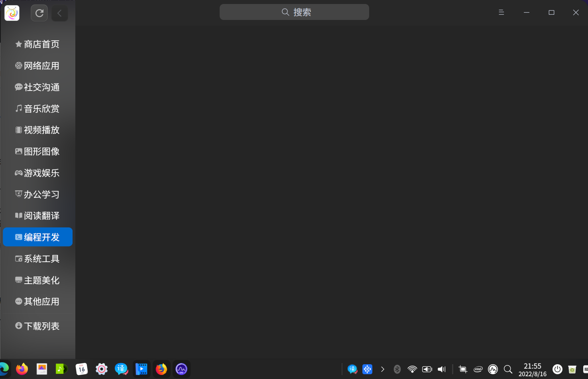Image resolution: width=588 pixels, height=379 pixels.
Task: Select the 游戏娱乐 gamepad icon
Action: point(18,173)
